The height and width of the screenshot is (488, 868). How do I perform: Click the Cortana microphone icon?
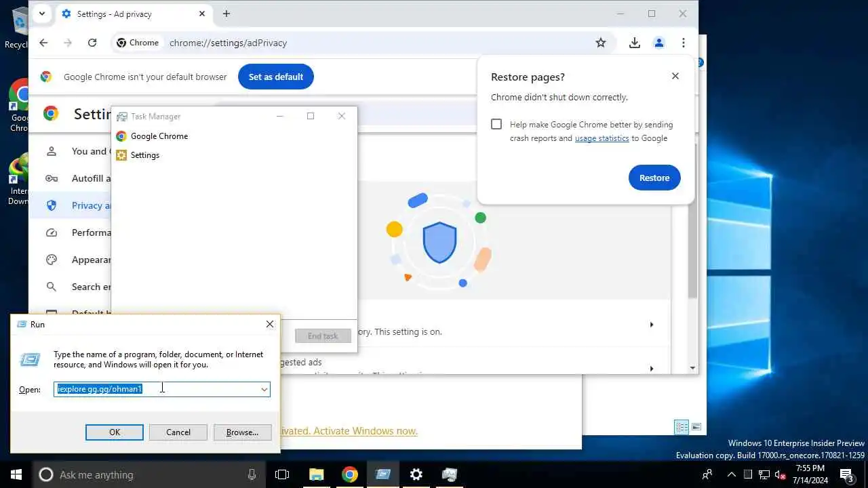point(252,474)
